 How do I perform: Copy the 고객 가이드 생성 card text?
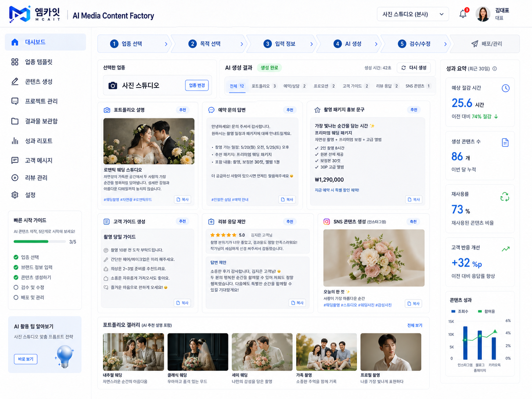(182, 303)
